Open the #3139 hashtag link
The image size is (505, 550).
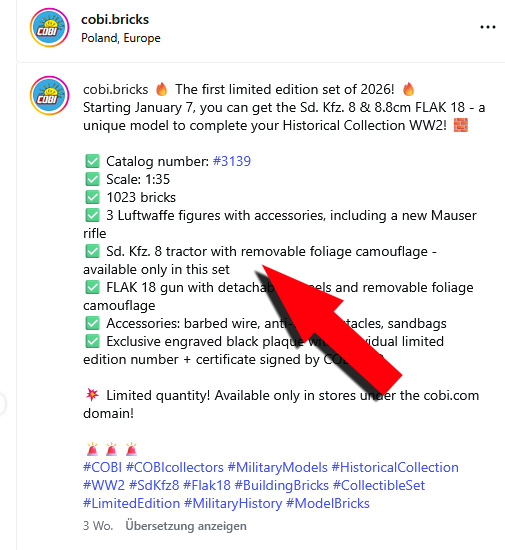point(232,161)
